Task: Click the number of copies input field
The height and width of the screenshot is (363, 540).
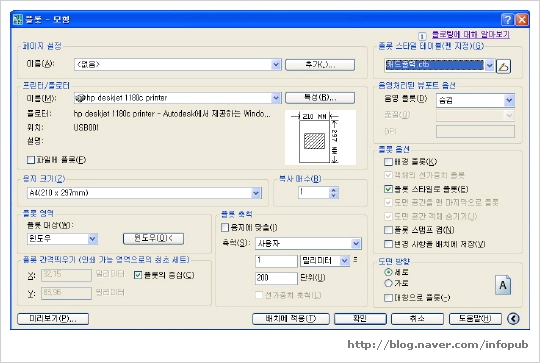Action: pos(314,193)
